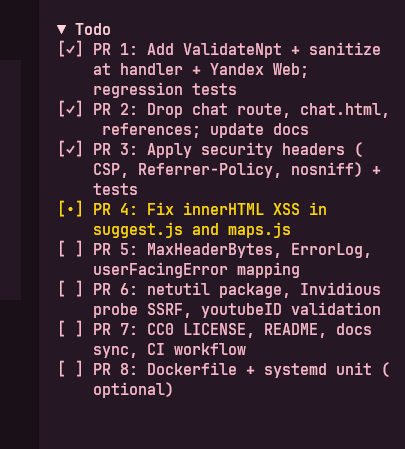Uncheck the PR 3 checkbox

(70, 150)
